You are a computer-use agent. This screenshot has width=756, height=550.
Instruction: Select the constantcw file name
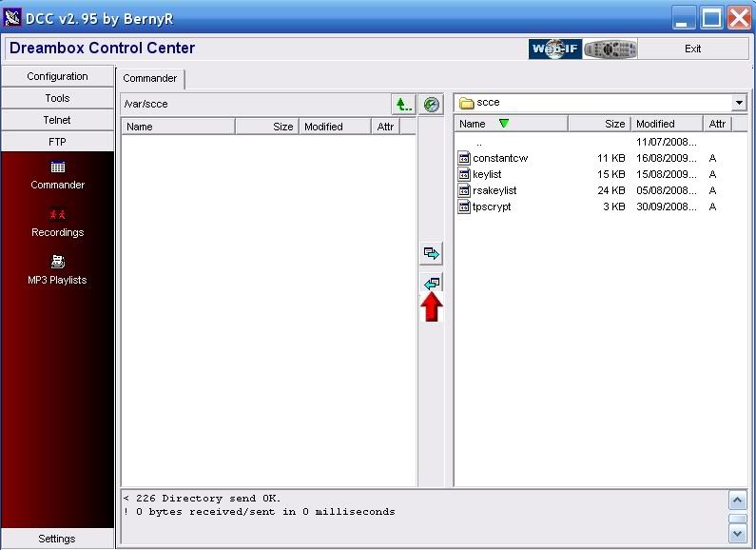pos(500,158)
